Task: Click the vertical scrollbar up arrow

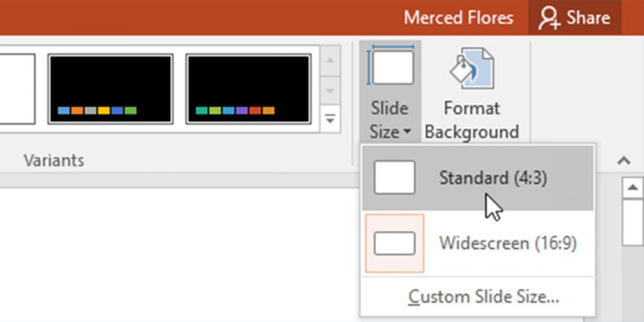Action: coord(630,188)
